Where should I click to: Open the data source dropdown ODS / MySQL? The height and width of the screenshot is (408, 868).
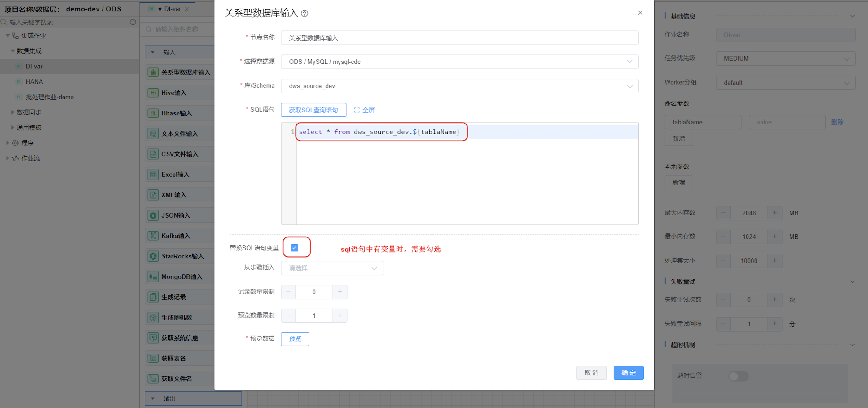459,62
